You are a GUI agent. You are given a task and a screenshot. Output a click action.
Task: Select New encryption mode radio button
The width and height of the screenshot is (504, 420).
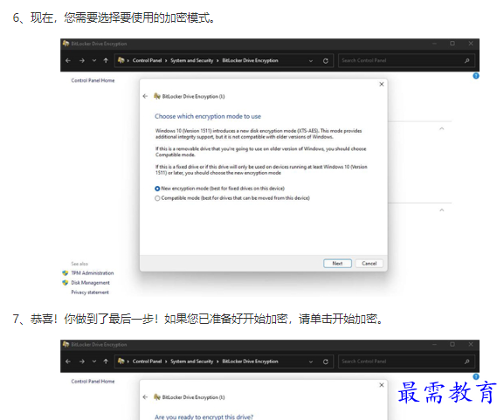point(157,189)
